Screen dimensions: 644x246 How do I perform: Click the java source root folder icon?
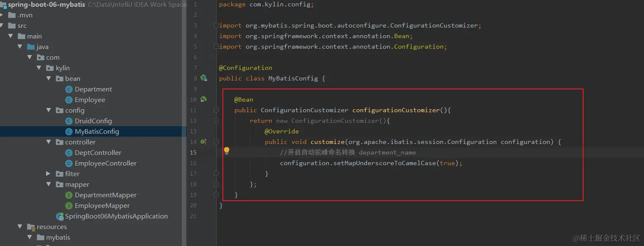[x=31, y=47]
